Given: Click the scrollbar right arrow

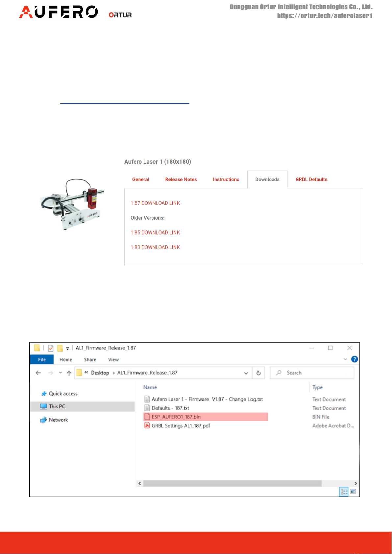Looking at the screenshot, I should click(x=355, y=483).
